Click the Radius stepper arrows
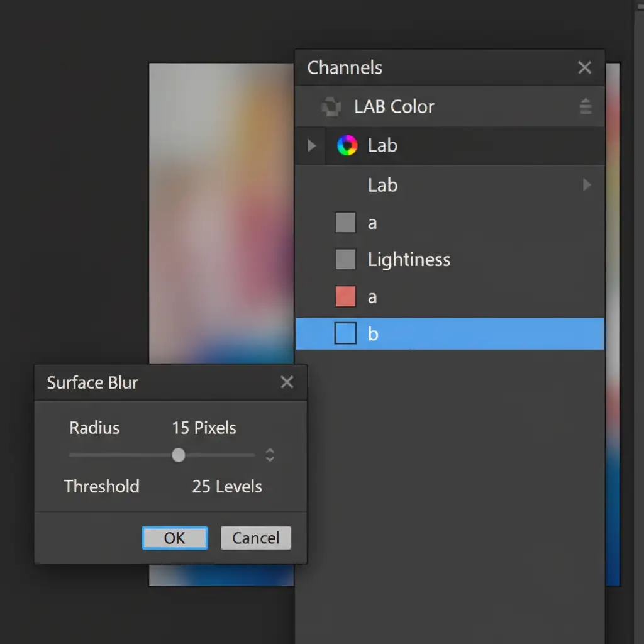Screen dimensions: 644x644 click(270, 455)
